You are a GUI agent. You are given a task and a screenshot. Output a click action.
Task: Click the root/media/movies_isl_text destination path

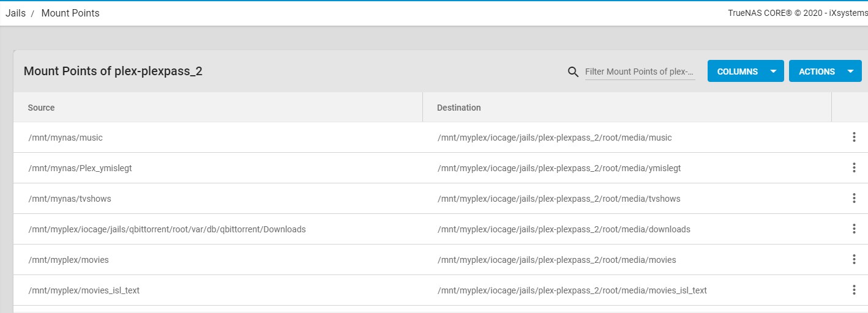pos(572,290)
